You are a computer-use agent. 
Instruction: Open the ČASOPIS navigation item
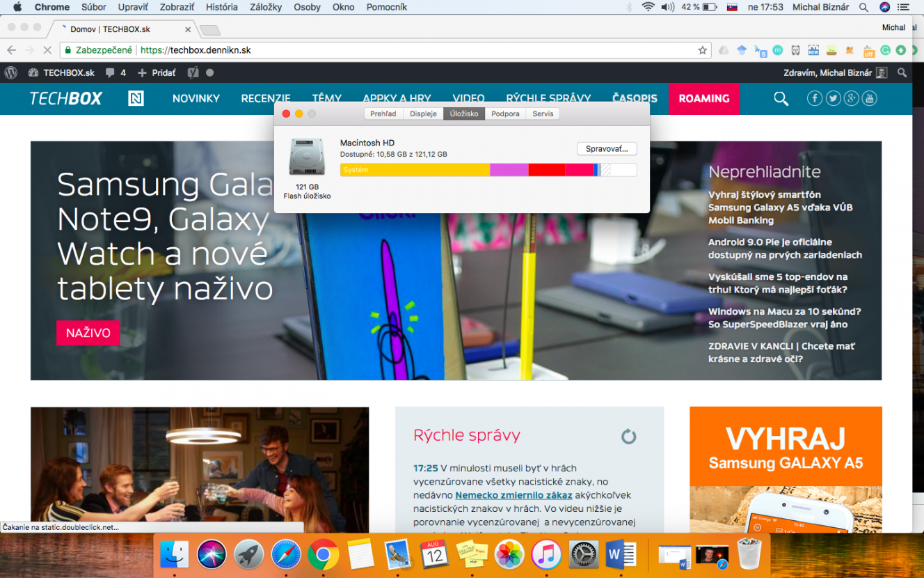635,99
